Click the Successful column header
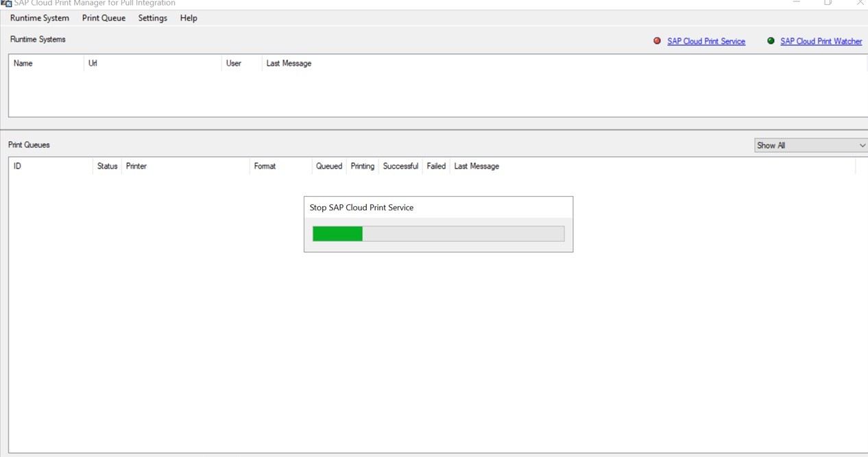This screenshot has width=868, height=457. point(400,166)
